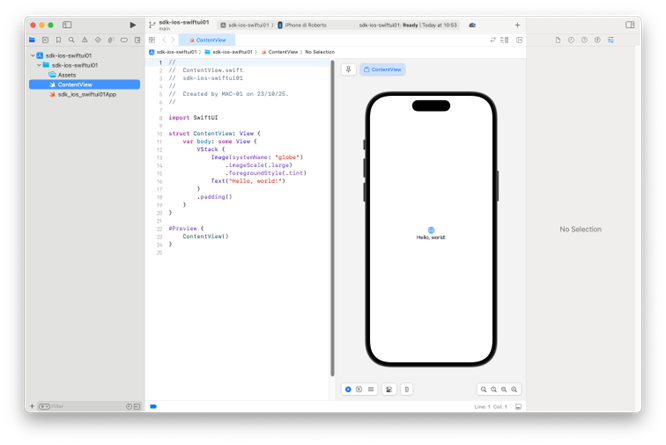Click the 'import SwiftUI' code line
Screen dimensions: 666x445
(193, 118)
